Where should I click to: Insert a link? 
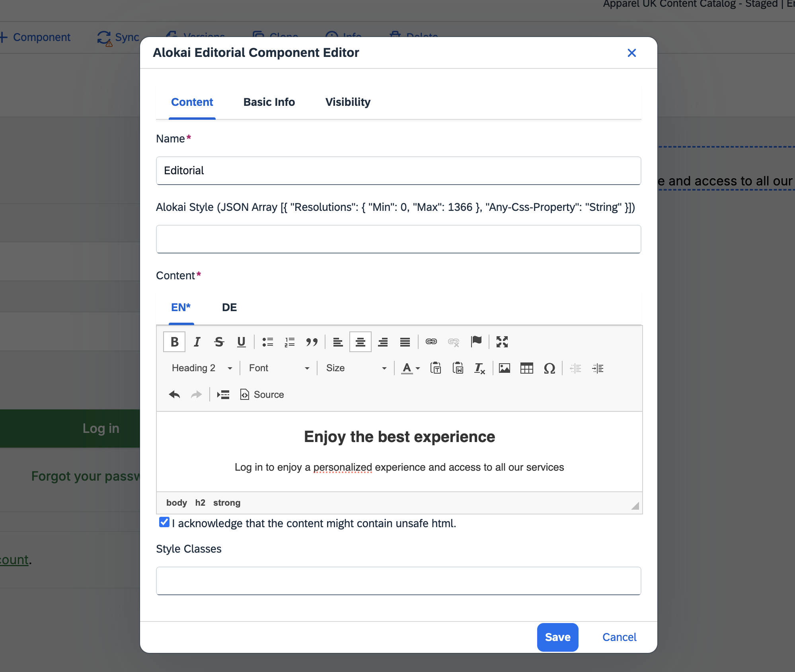tap(431, 342)
